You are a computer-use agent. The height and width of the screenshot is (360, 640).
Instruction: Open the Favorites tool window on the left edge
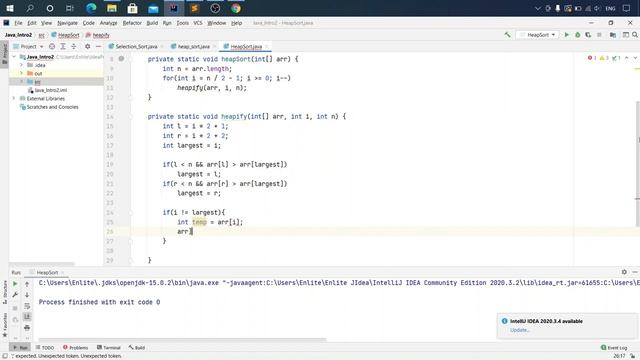pyautogui.click(x=5, y=325)
